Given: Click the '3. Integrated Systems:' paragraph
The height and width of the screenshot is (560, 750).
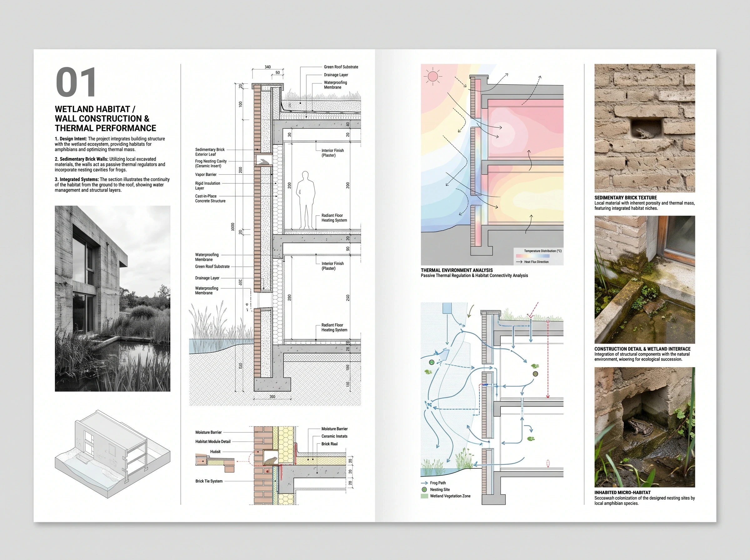Looking at the screenshot, I should pyautogui.click(x=112, y=185).
